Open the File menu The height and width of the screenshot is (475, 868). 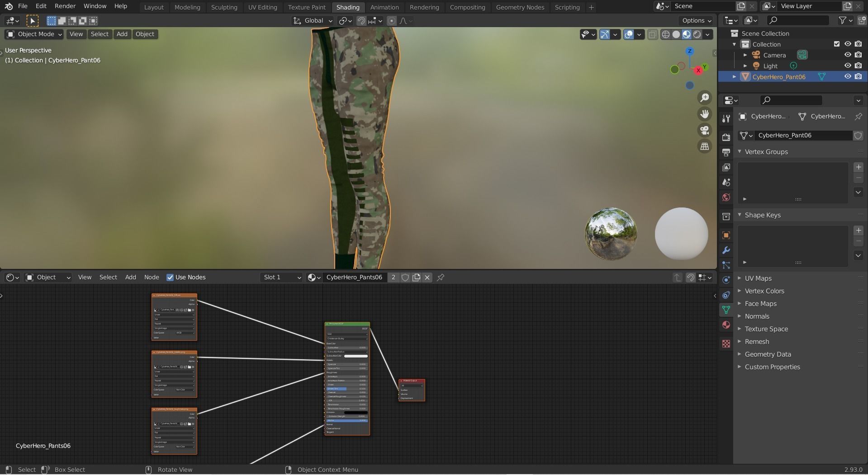pyautogui.click(x=23, y=6)
